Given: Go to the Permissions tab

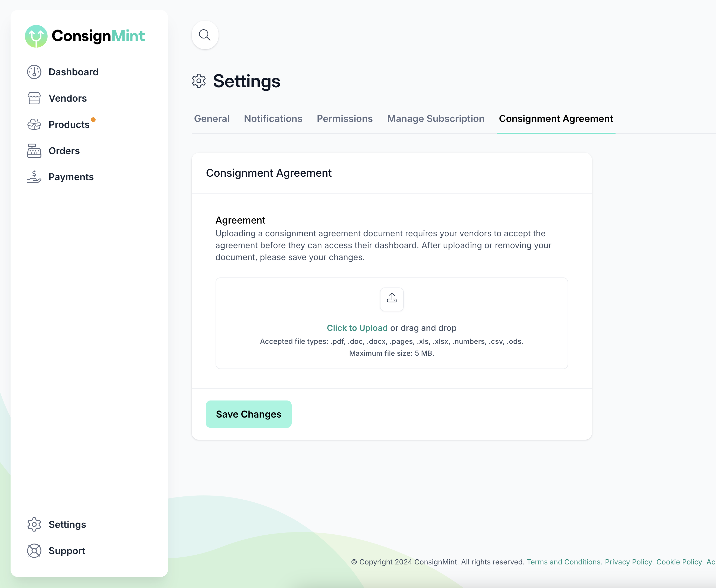Looking at the screenshot, I should point(344,119).
